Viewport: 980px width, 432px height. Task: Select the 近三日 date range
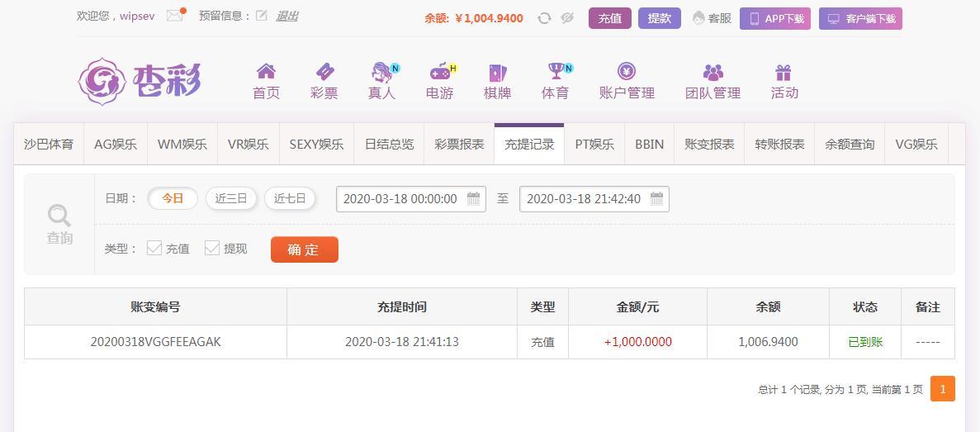click(x=231, y=199)
